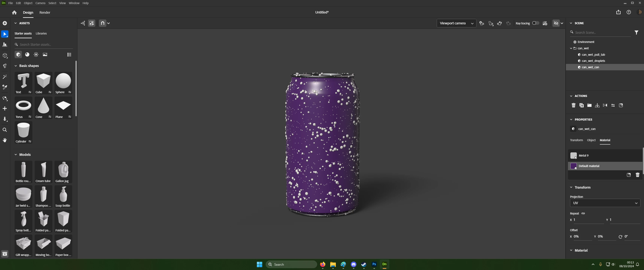Switch to the Render tab

point(45,13)
